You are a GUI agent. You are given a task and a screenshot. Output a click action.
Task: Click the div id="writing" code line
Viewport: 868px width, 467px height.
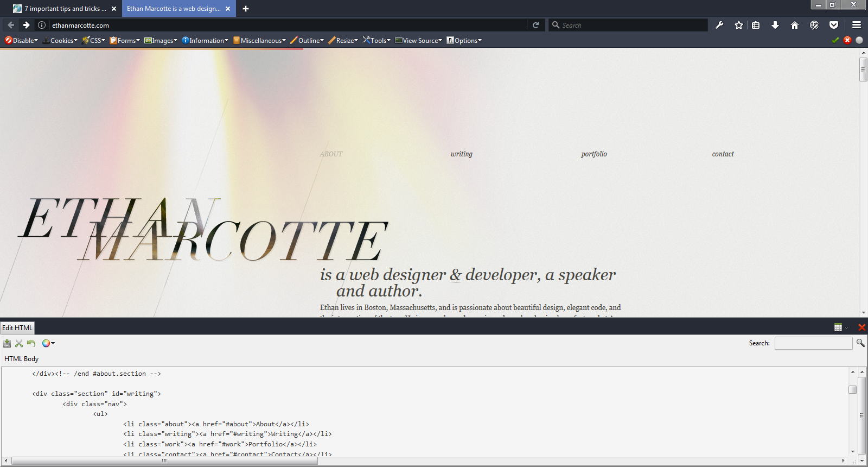point(97,394)
